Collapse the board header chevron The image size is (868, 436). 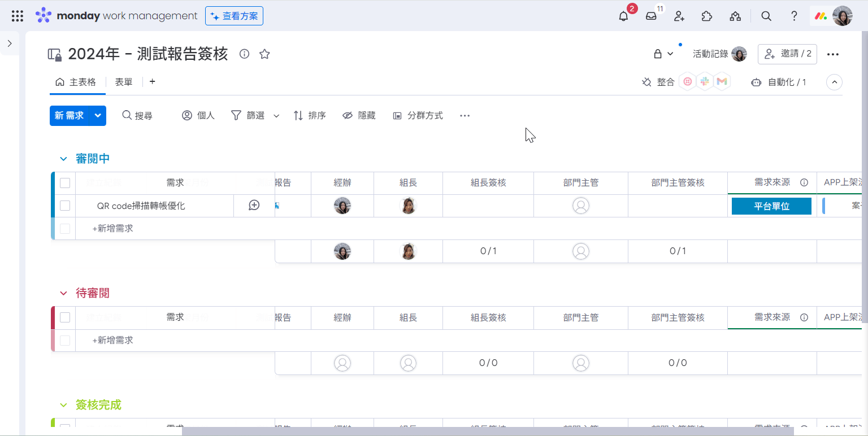click(x=834, y=82)
